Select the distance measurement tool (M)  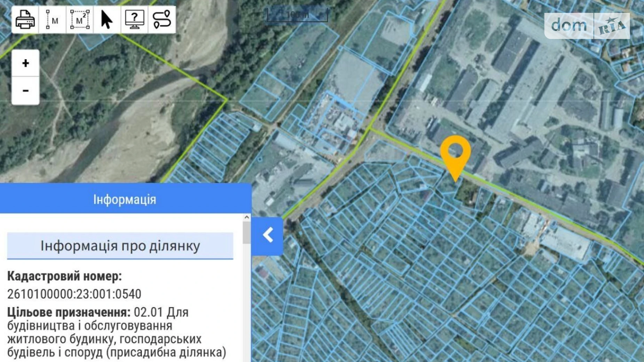pyautogui.click(x=52, y=19)
